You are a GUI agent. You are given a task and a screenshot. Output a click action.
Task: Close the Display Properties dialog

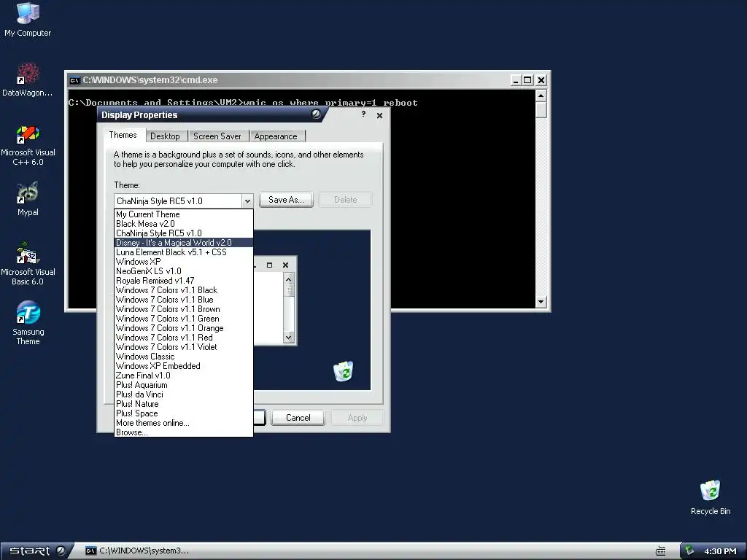(x=379, y=115)
